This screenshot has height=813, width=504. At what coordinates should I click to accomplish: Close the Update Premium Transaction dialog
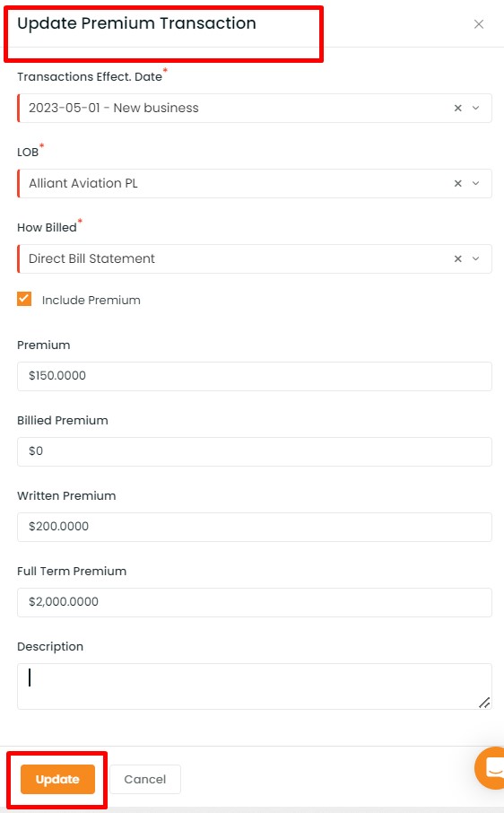(x=479, y=24)
